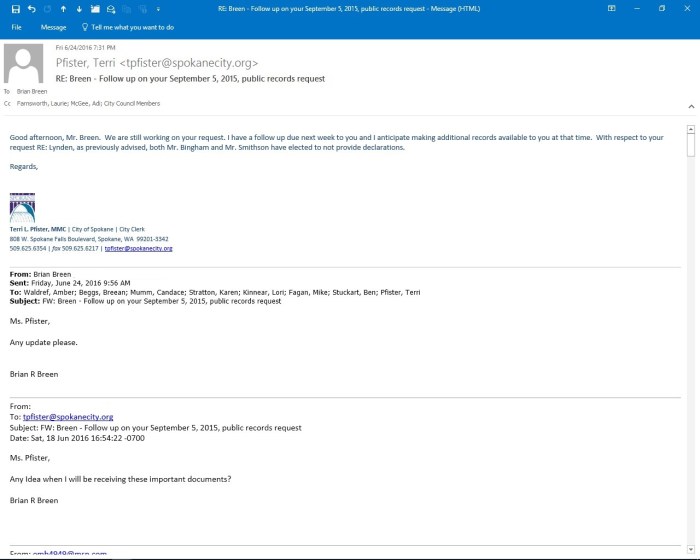Click the sender's contact photo avatar
The height and width of the screenshot is (560, 700).
24,64
